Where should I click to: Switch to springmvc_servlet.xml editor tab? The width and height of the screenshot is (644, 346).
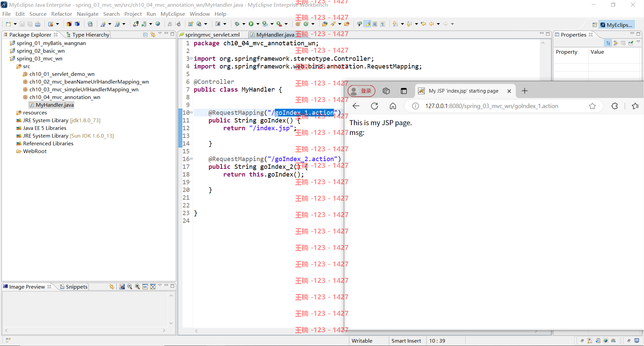[213, 35]
